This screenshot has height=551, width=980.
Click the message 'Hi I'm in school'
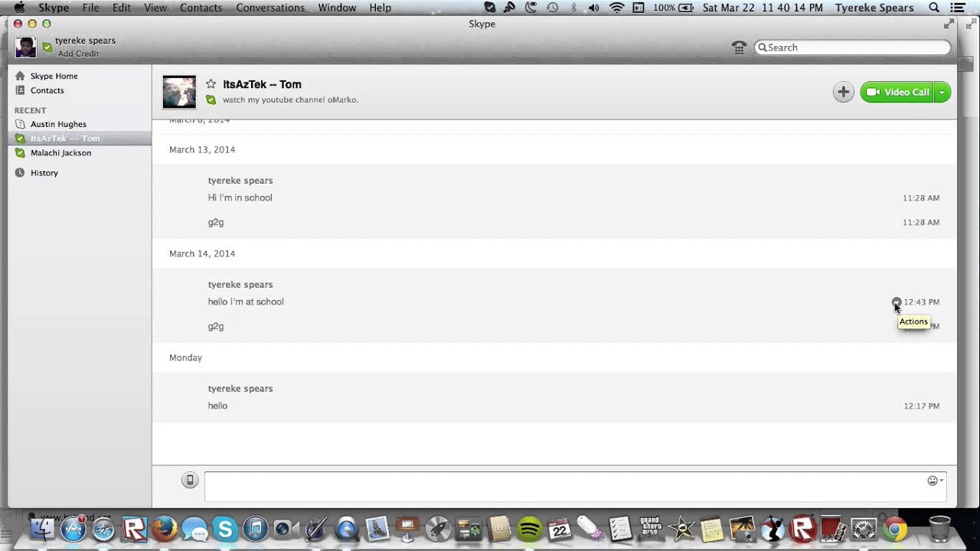(240, 197)
